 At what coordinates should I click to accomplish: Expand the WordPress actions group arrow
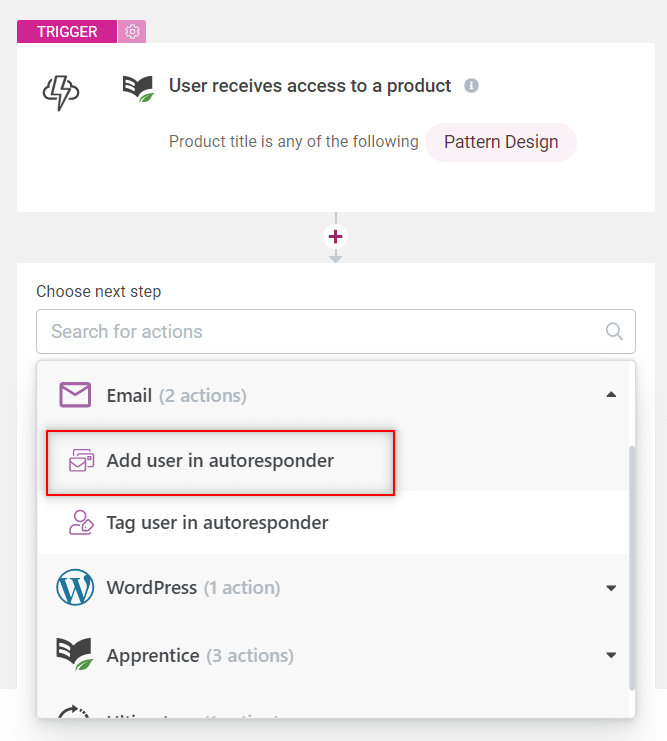tap(611, 588)
